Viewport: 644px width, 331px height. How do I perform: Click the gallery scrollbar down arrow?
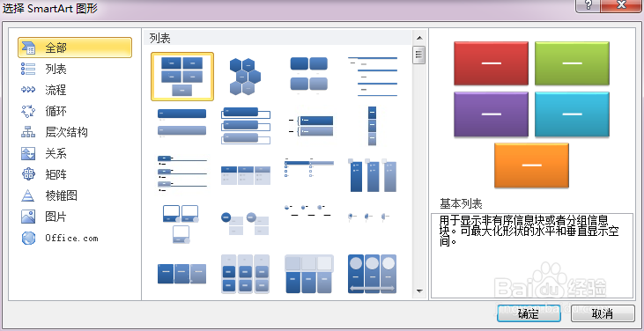click(419, 291)
